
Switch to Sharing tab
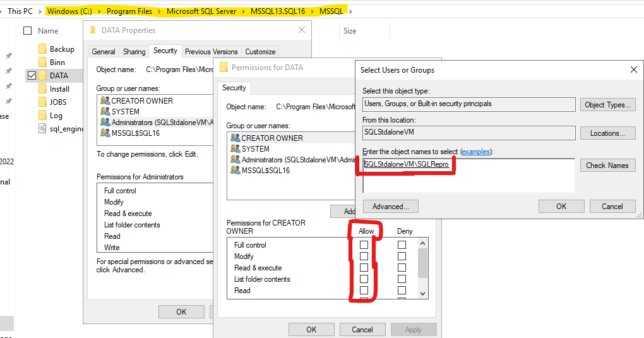tap(134, 52)
